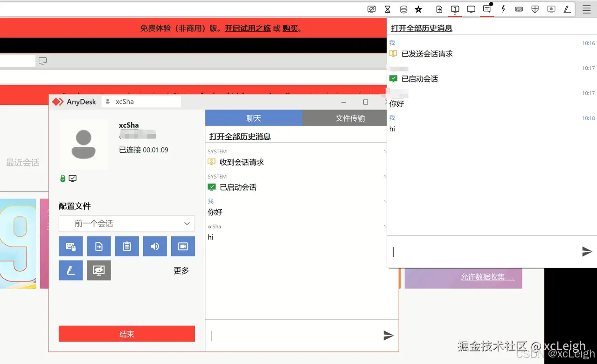Click the new tab monitor-plus icon
597x364 pixels.
[x=43, y=61]
